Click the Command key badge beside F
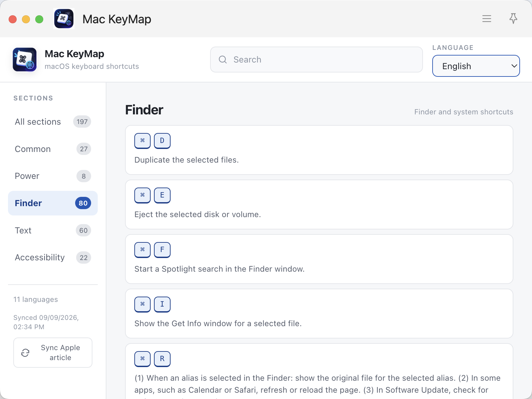Viewport: 532px width, 399px height. pyautogui.click(x=143, y=250)
